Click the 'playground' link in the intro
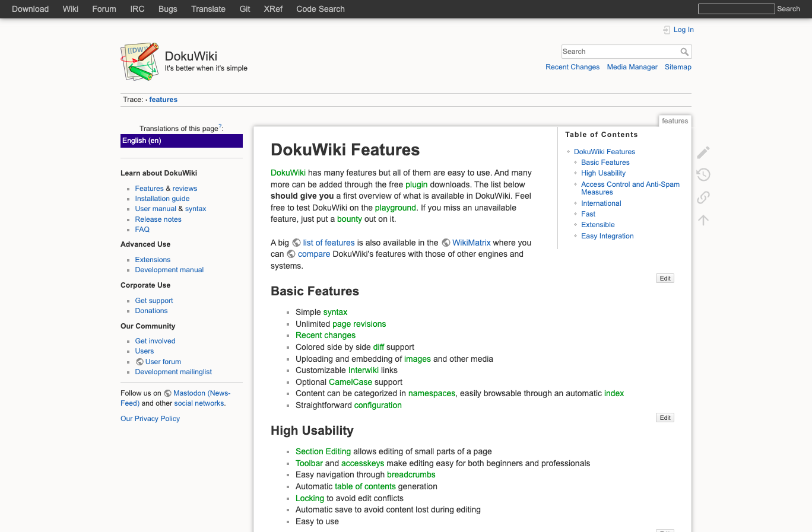This screenshot has height=532, width=812. [x=395, y=208]
